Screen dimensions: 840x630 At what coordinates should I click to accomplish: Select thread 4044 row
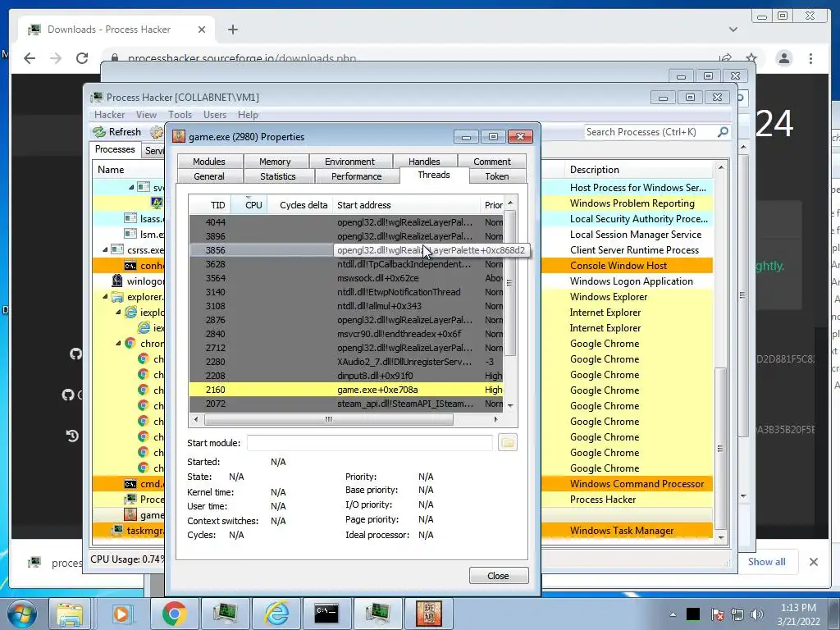click(346, 222)
